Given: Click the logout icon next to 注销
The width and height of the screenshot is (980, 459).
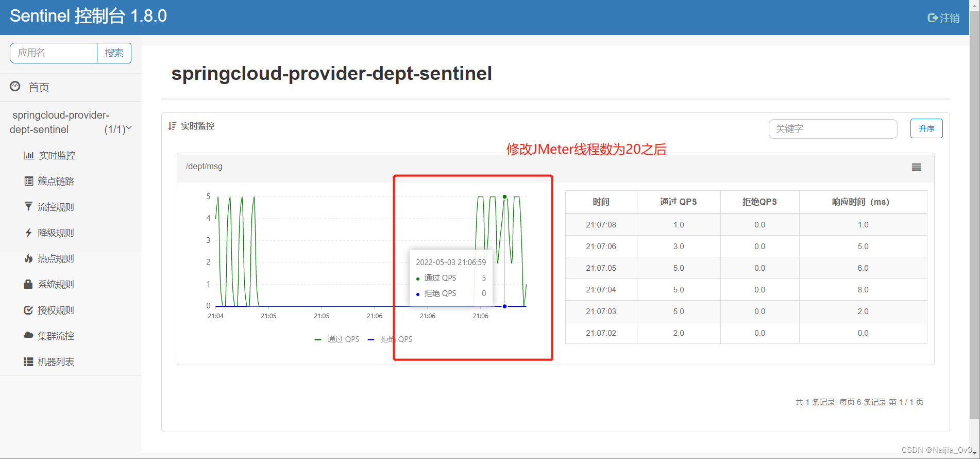Looking at the screenshot, I should click(x=932, y=18).
